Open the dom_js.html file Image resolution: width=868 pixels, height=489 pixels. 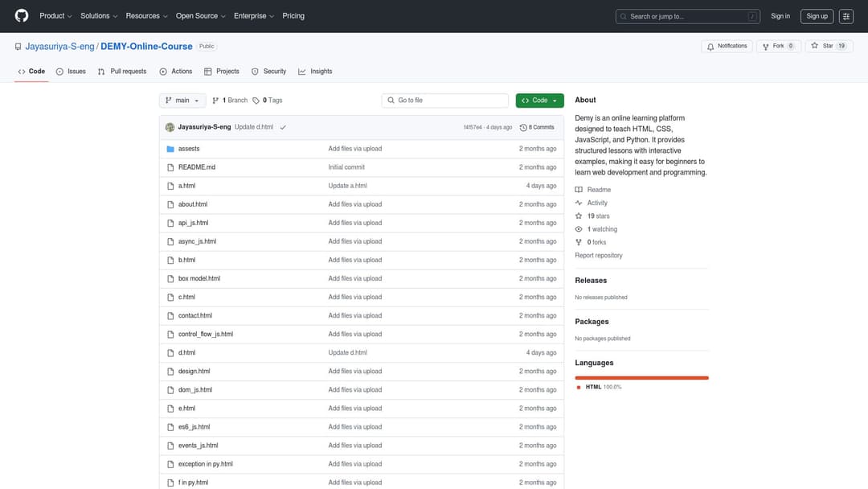194,390
